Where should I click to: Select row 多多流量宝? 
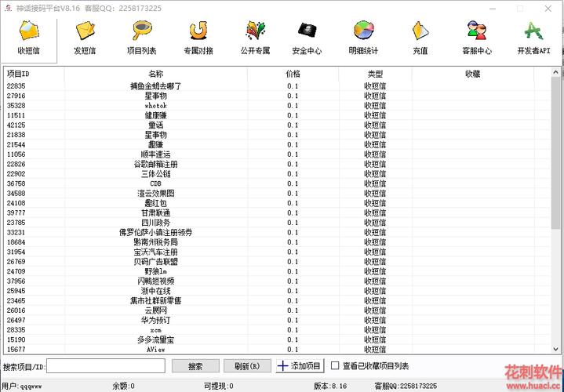(277, 339)
